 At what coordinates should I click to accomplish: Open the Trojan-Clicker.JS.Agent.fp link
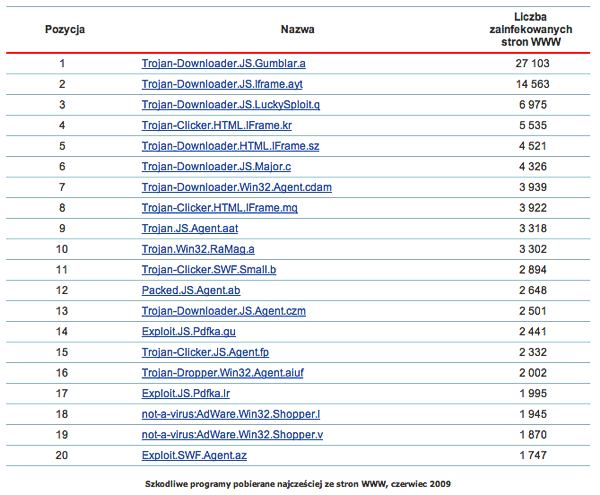coord(205,352)
